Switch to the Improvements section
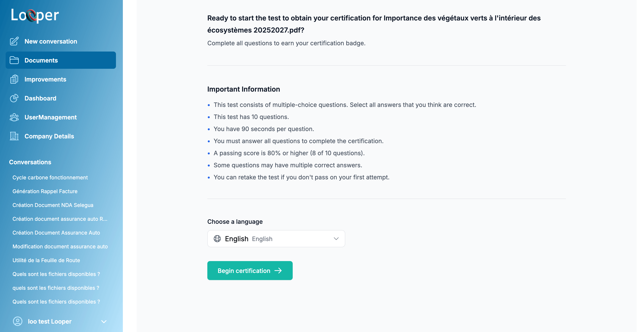 (45, 79)
